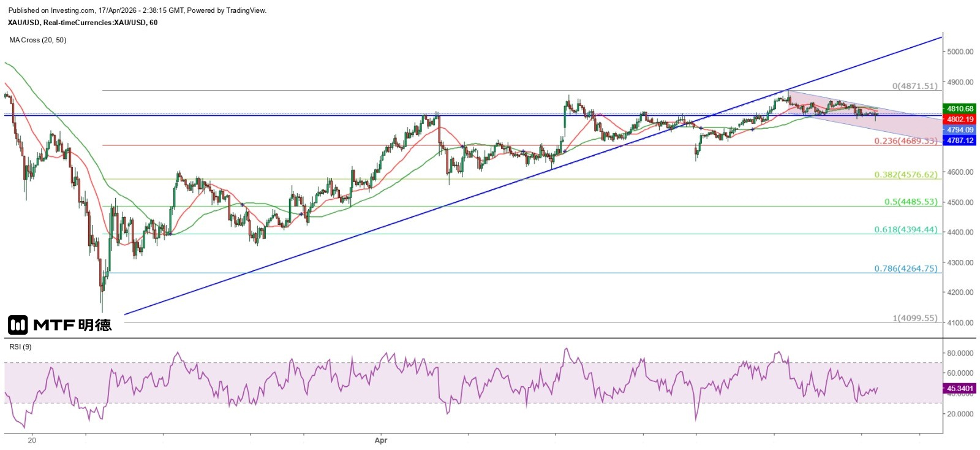The image size is (980, 450).
Task: Select the 0.786(4264.75) Fibonacci level label
Action: [905, 269]
